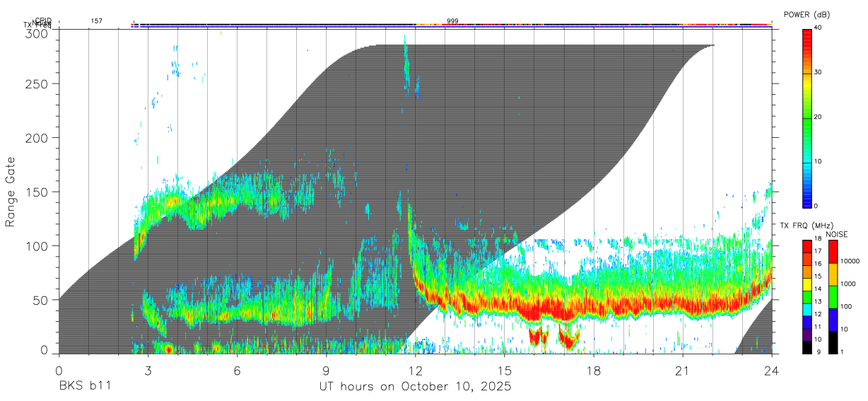868x401 pixels.
Task: Click the x-axis hour label 24
Action: [772, 371]
